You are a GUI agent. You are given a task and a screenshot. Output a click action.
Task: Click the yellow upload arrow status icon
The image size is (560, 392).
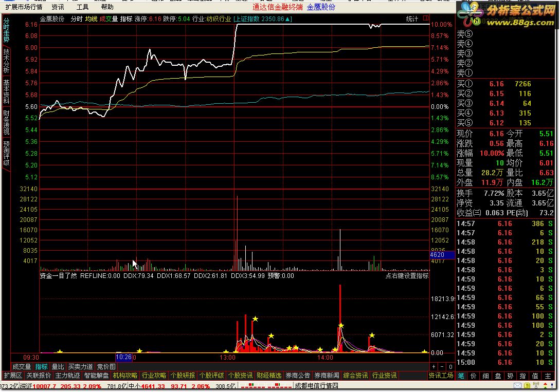pos(527,386)
